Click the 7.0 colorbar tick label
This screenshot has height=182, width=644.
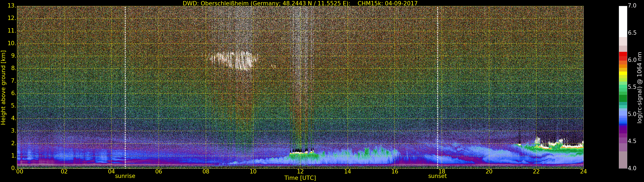[632, 6]
